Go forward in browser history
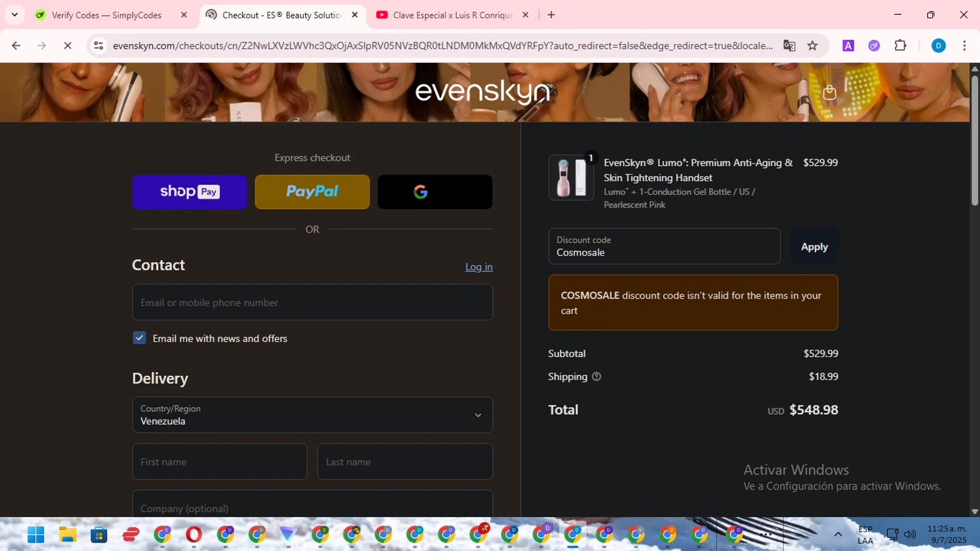980x551 pixels. [x=42, y=45]
